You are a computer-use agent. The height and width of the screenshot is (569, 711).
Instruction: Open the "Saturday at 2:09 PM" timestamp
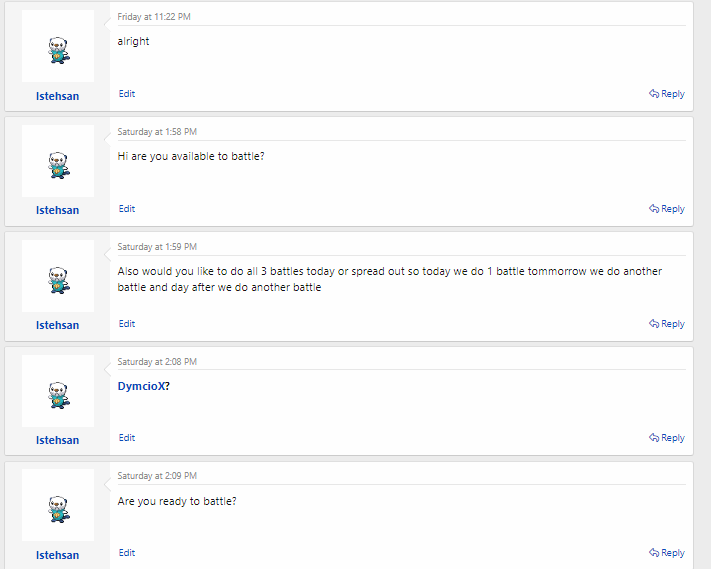click(x=157, y=476)
